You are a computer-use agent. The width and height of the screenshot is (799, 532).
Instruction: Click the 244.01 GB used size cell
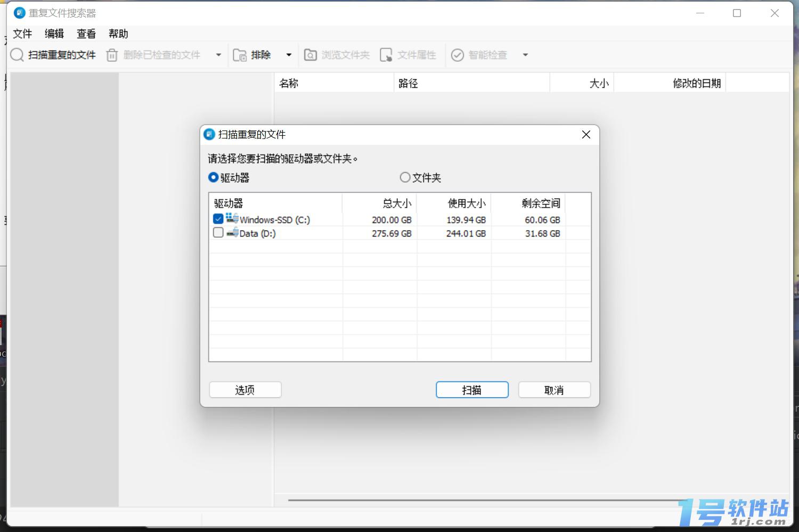point(466,233)
